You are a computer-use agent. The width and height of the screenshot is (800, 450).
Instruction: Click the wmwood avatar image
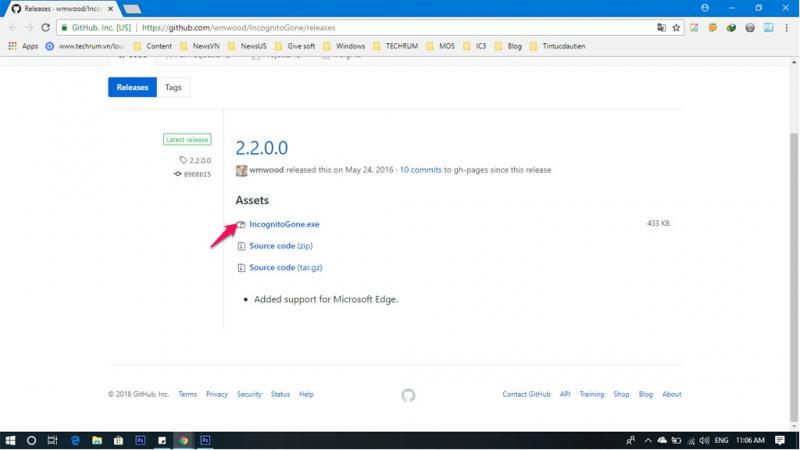(x=241, y=170)
